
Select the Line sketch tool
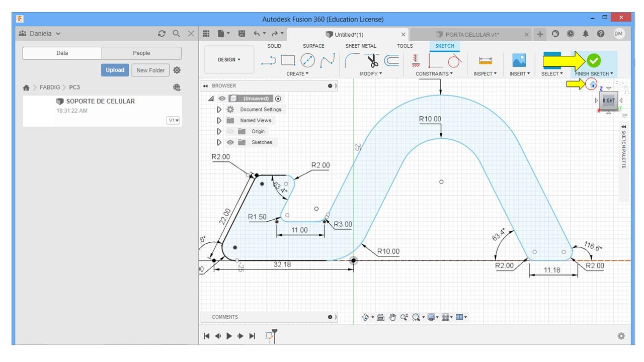[269, 61]
